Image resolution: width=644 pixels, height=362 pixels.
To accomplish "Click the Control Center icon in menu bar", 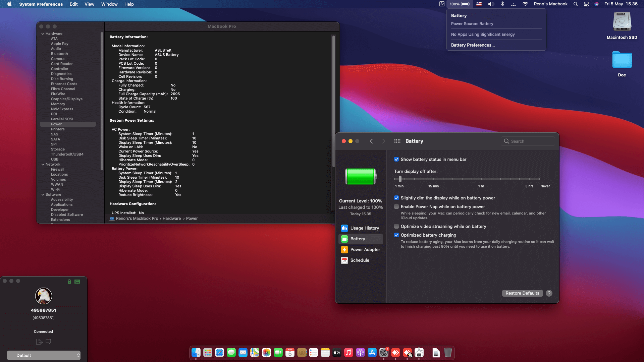I will (x=586, y=4).
